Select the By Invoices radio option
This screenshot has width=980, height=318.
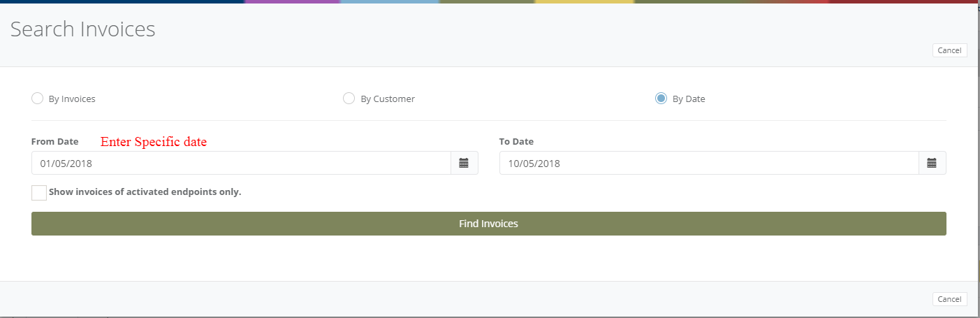[x=37, y=99]
